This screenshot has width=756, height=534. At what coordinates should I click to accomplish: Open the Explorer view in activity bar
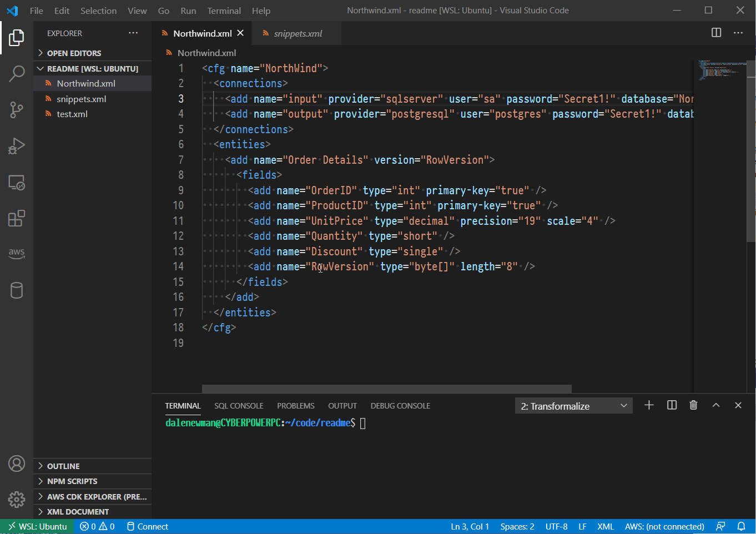point(17,38)
